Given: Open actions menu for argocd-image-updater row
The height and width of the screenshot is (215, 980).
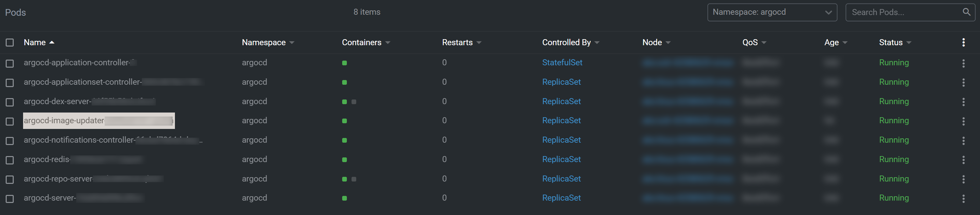Looking at the screenshot, I should (963, 121).
